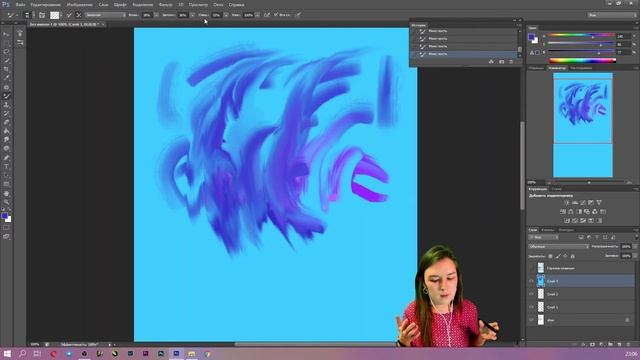Select the Rectangular Marquee tool
This screenshot has width=640, height=360.
tap(6, 43)
